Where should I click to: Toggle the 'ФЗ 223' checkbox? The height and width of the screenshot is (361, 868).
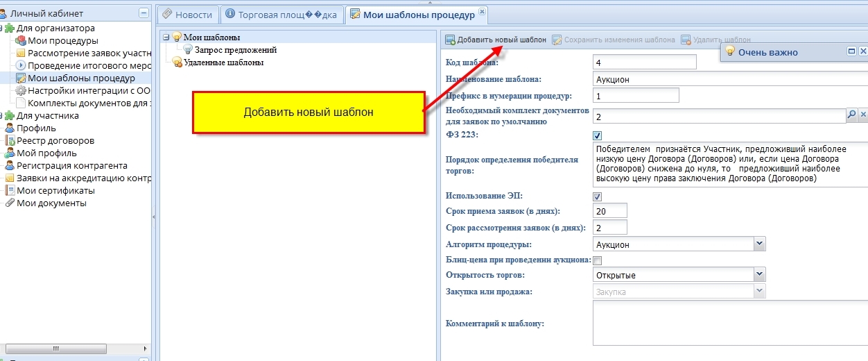tap(598, 135)
